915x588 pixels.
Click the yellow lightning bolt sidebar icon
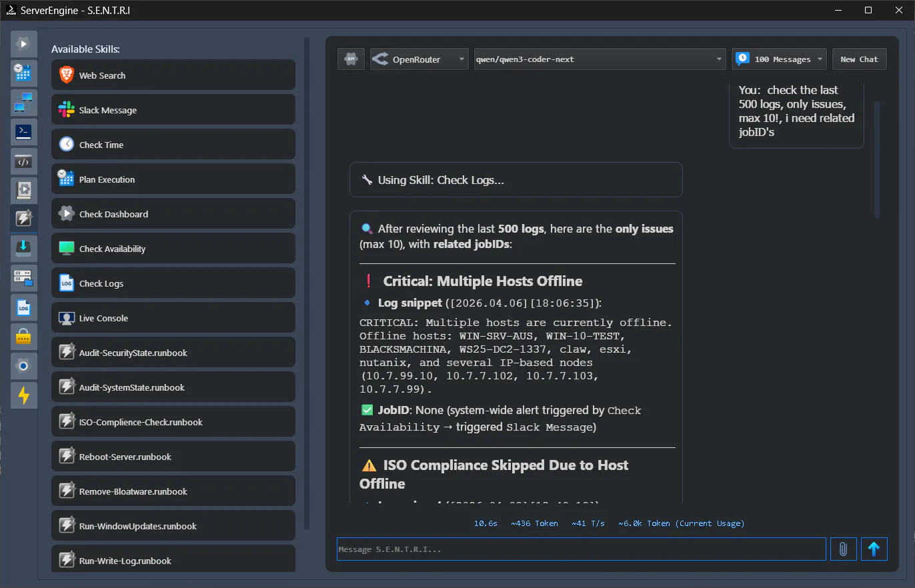tap(23, 395)
